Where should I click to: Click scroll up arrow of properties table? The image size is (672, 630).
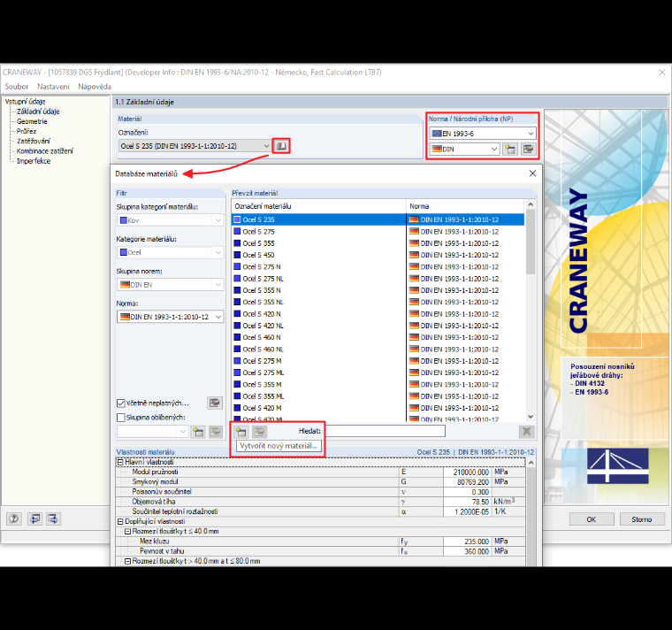pos(531,463)
